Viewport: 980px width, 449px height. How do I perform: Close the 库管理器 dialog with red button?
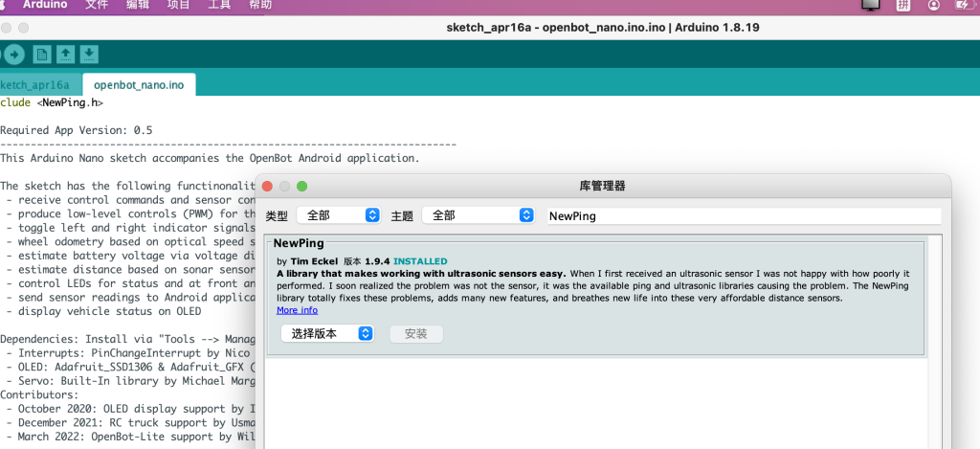tap(267, 186)
